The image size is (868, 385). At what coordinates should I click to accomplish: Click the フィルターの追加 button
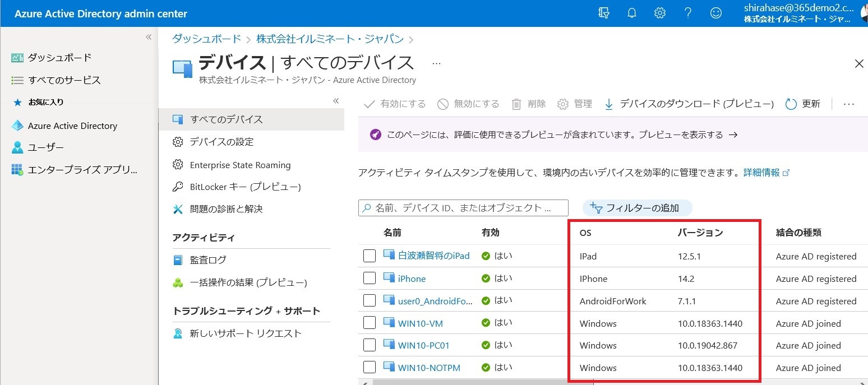click(638, 208)
